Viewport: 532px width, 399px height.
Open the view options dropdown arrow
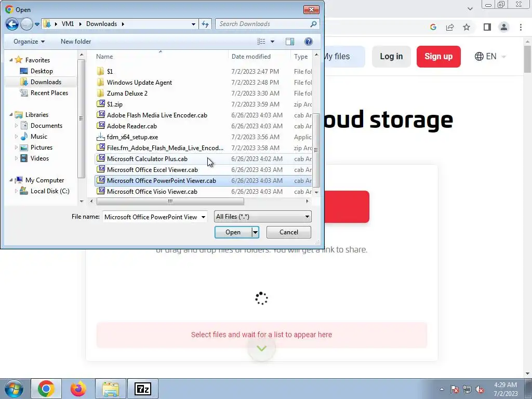[272, 42]
